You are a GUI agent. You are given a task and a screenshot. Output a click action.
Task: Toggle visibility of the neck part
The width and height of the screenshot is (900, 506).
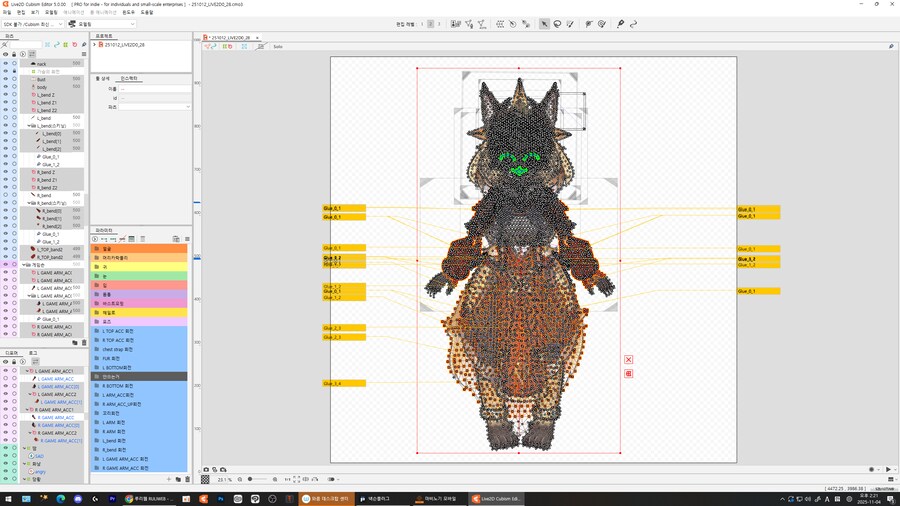(5, 64)
